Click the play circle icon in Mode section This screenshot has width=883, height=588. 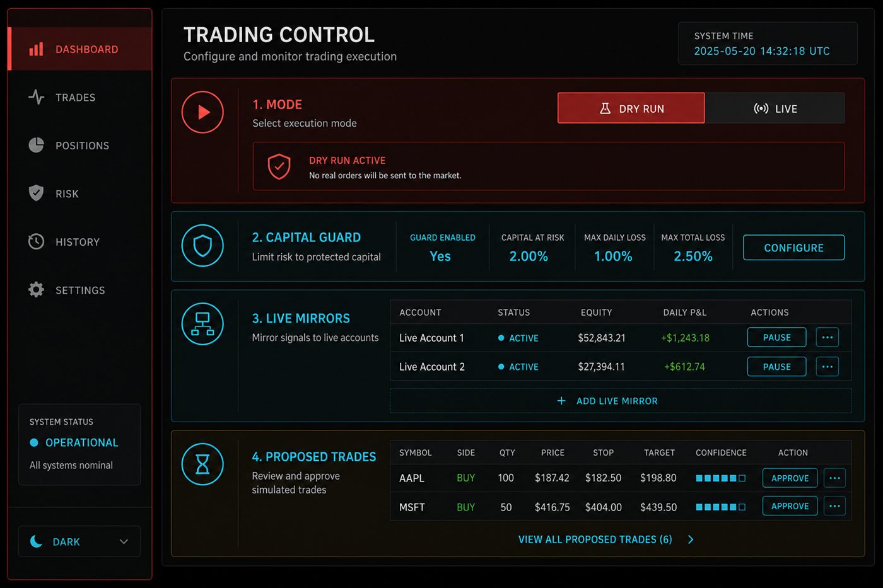tap(202, 112)
